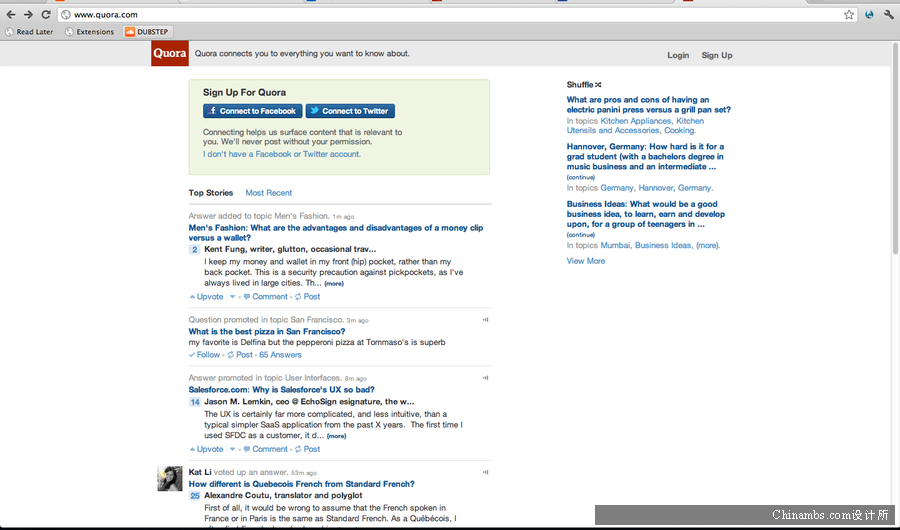The width and height of the screenshot is (900, 530).
Task: Click the browser address bar
Action: pos(450,15)
